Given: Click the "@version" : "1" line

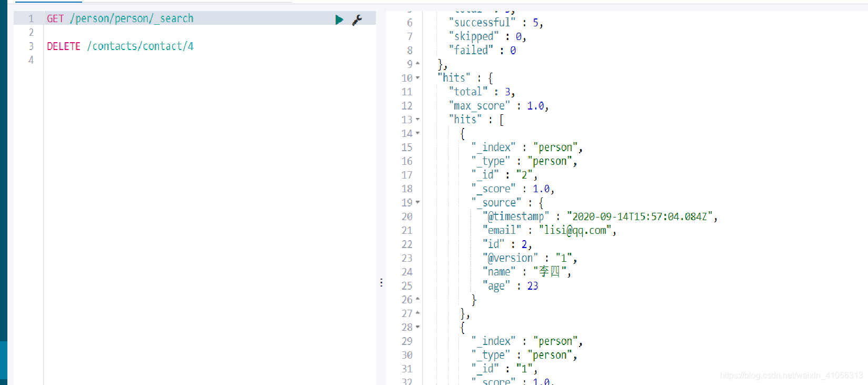Looking at the screenshot, I should click(x=530, y=258).
